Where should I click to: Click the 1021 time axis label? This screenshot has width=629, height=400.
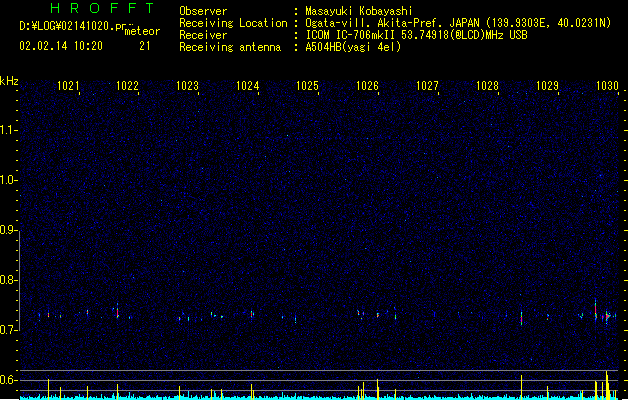pyautogui.click(x=68, y=86)
